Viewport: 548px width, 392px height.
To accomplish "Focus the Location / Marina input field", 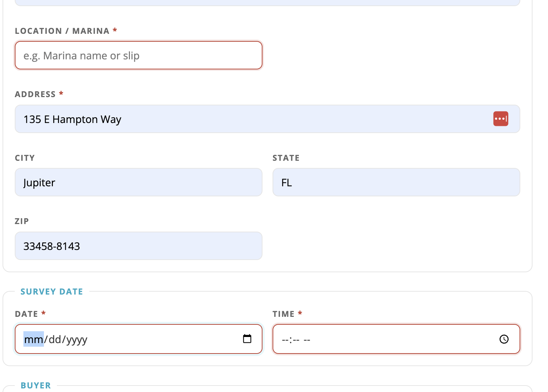I will [x=139, y=55].
